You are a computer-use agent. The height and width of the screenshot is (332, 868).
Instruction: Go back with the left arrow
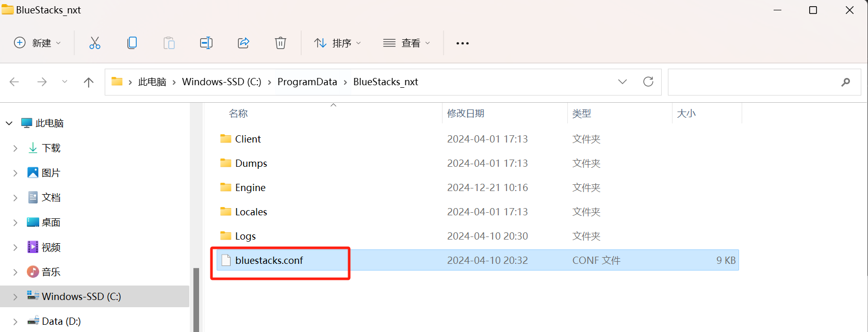coord(14,82)
